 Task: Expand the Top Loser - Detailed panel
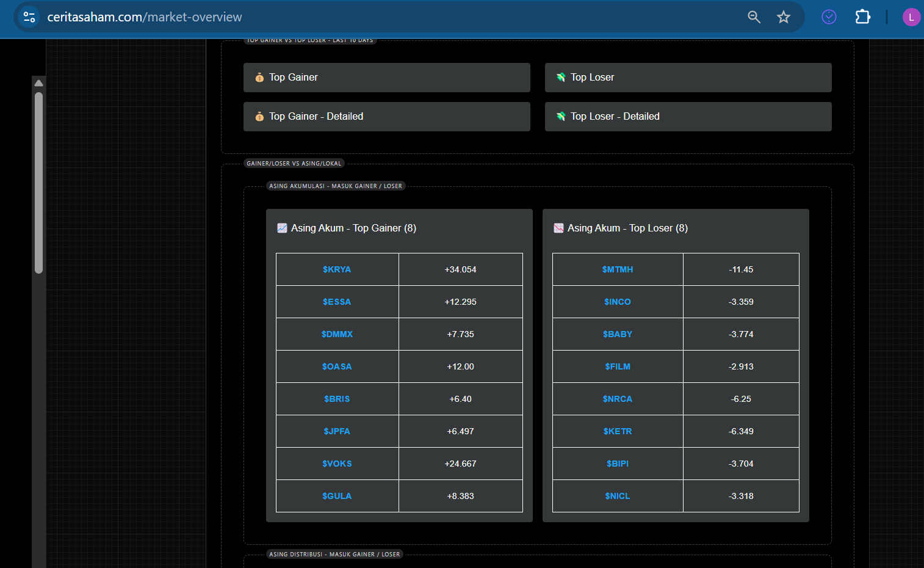688,117
